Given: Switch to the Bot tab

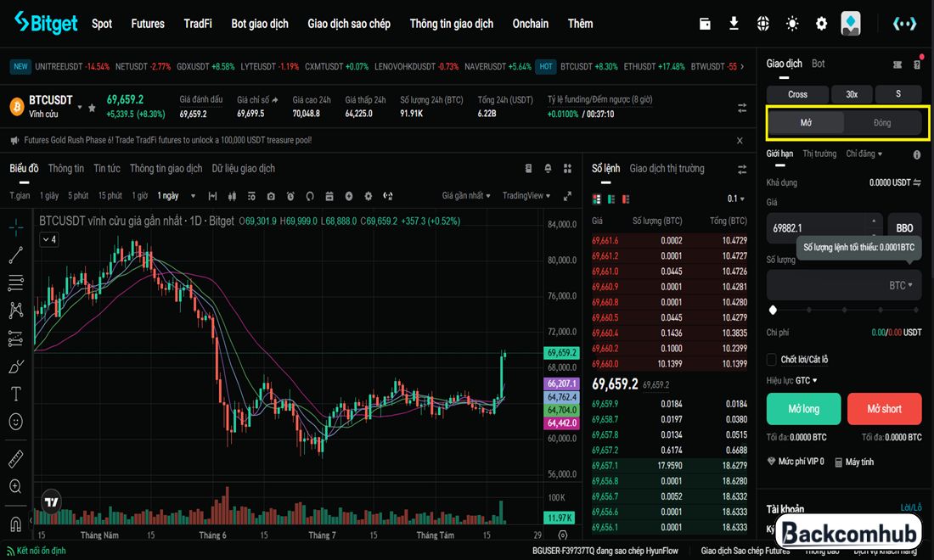Looking at the screenshot, I should 818,64.
